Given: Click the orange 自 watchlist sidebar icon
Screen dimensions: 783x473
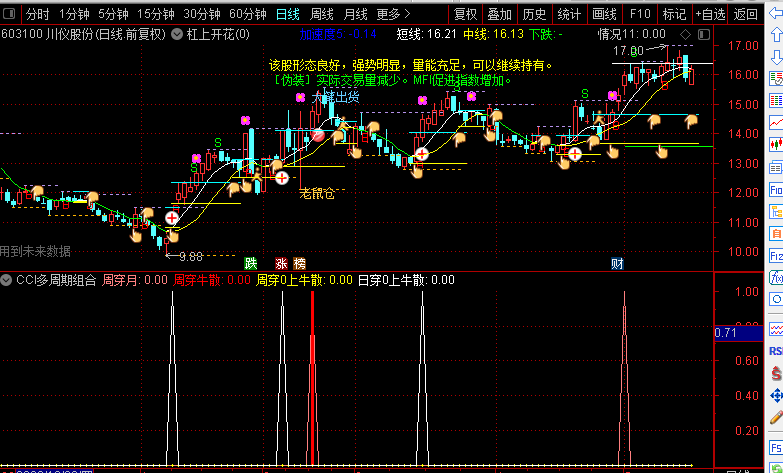Looking at the screenshot, I should point(777,234).
